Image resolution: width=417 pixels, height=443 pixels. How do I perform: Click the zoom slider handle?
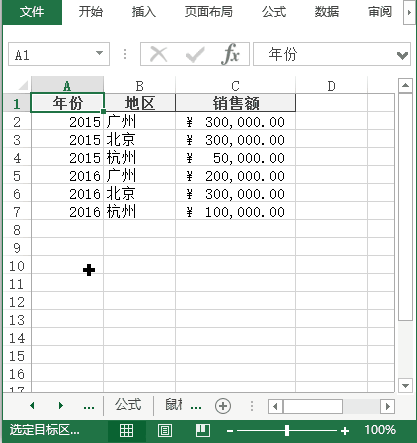(x=287, y=431)
